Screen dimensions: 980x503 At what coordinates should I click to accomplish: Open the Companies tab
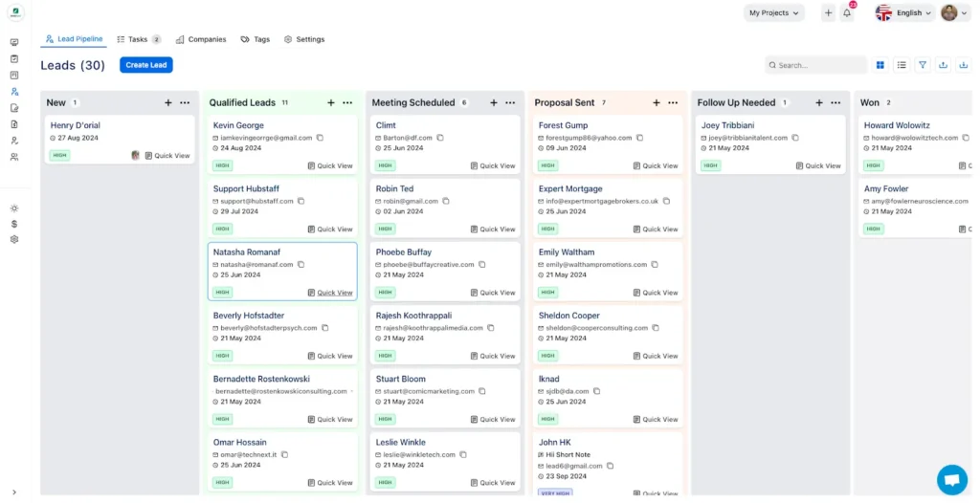coord(201,39)
